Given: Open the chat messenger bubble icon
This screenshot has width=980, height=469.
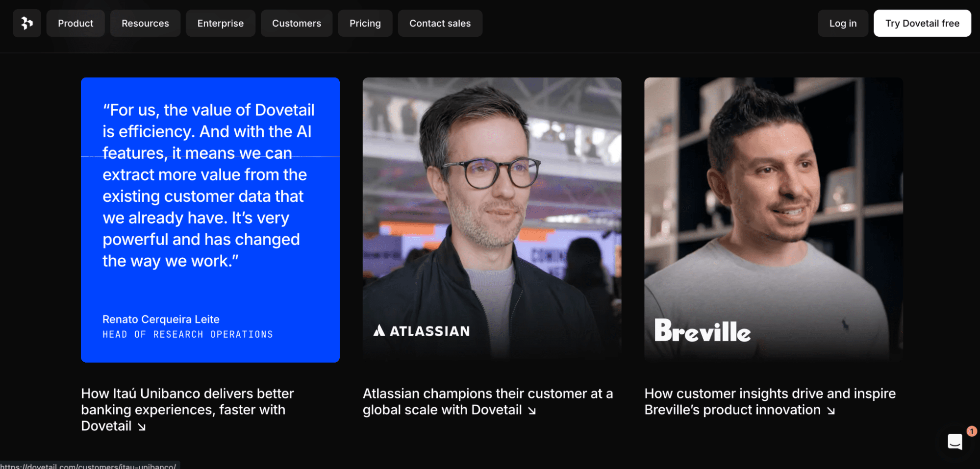Looking at the screenshot, I should (x=955, y=442).
